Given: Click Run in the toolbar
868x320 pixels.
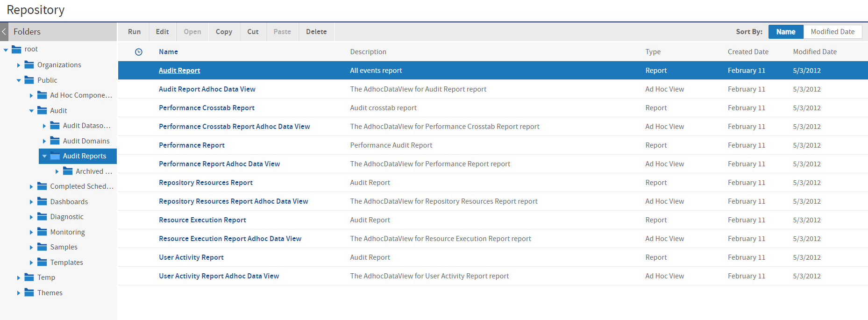Looking at the screenshot, I should click(134, 32).
